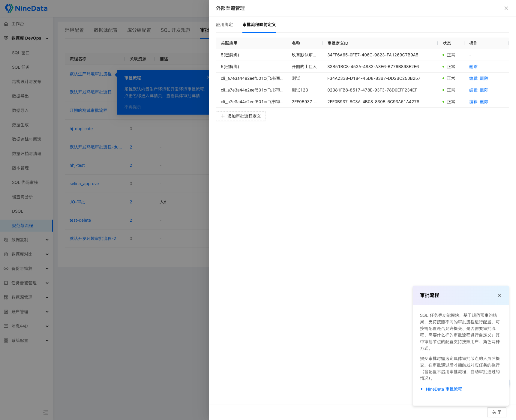Close the 审批流程 info popup
516x420 pixels.
[499, 295]
